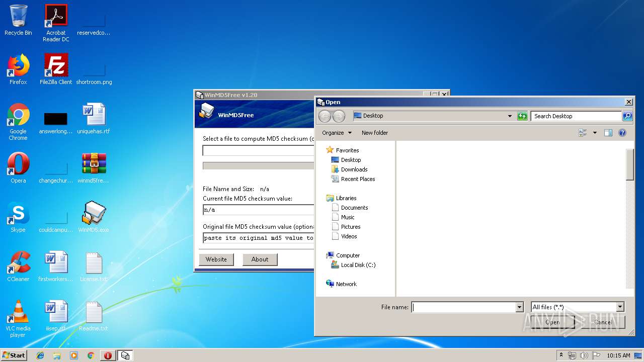Expand the File name history dropdown

coord(520,307)
